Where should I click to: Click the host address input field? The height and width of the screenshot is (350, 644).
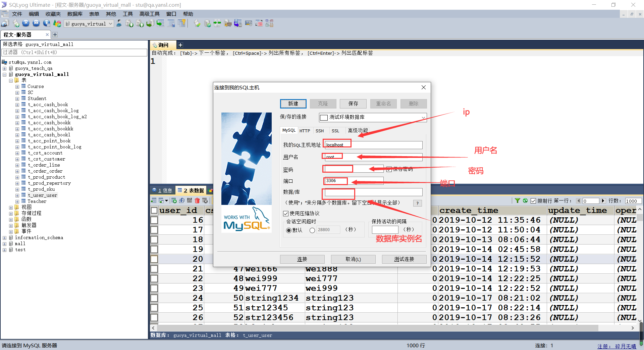(373, 145)
